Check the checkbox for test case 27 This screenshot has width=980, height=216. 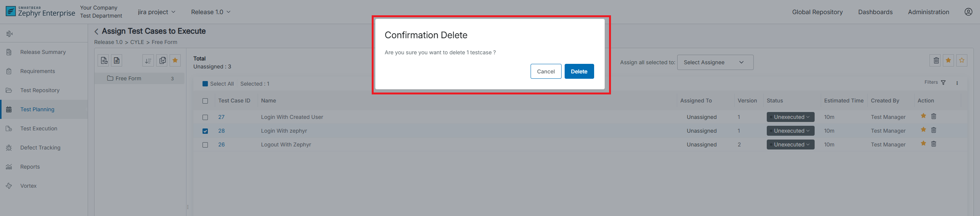(x=205, y=117)
